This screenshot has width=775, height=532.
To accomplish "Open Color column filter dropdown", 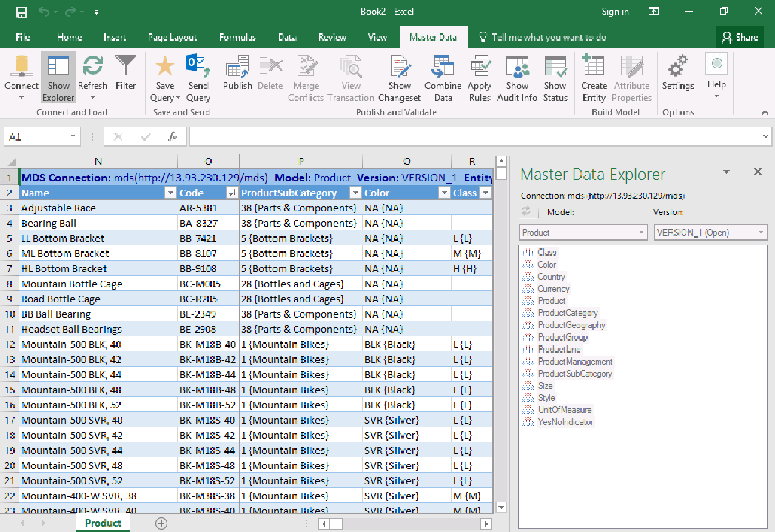I will tap(444, 193).
